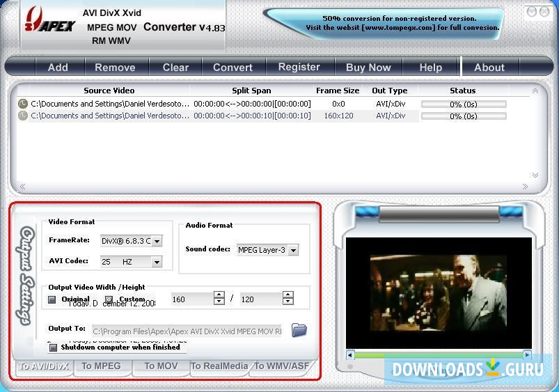This screenshot has height=392, width=559.
Task: Click the clock icon of the first video row
Action: coord(23,104)
